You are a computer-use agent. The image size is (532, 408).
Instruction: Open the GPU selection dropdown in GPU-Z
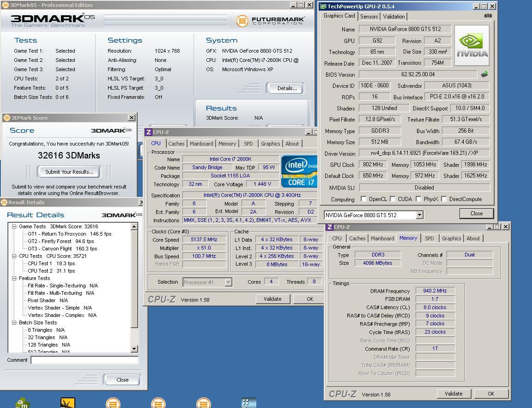420,215
